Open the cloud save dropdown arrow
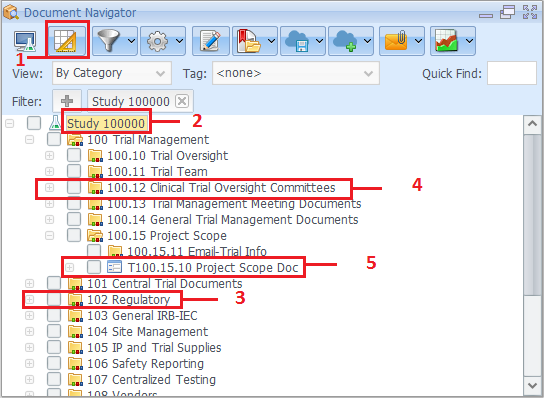This screenshot has width=544, height=398. (x=320, y=41)
